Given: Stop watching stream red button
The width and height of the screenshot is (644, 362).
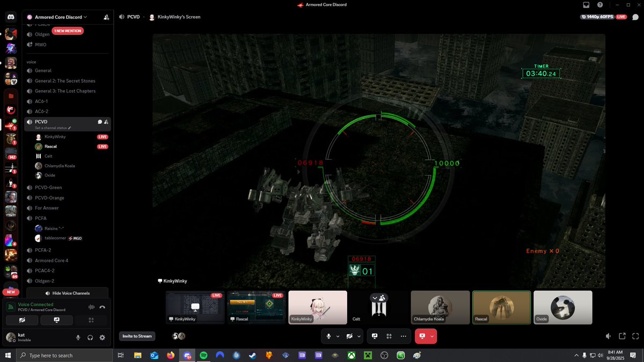Looking at the screenshot, I should coord(422,336).
